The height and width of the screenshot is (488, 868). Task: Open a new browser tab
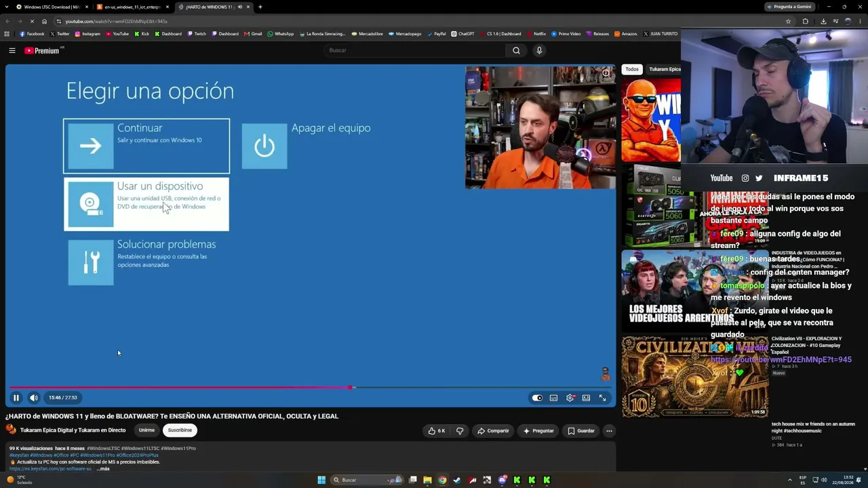260,7
